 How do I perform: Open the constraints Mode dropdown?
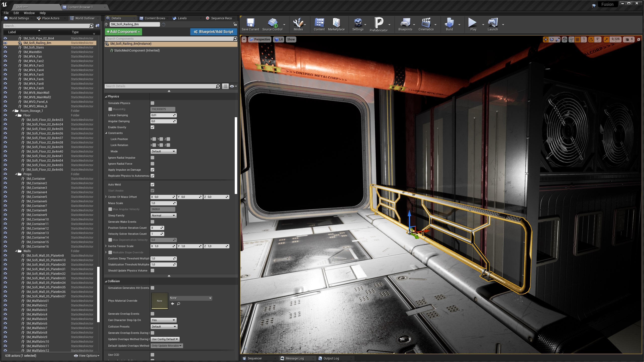(x=164, y=151)
